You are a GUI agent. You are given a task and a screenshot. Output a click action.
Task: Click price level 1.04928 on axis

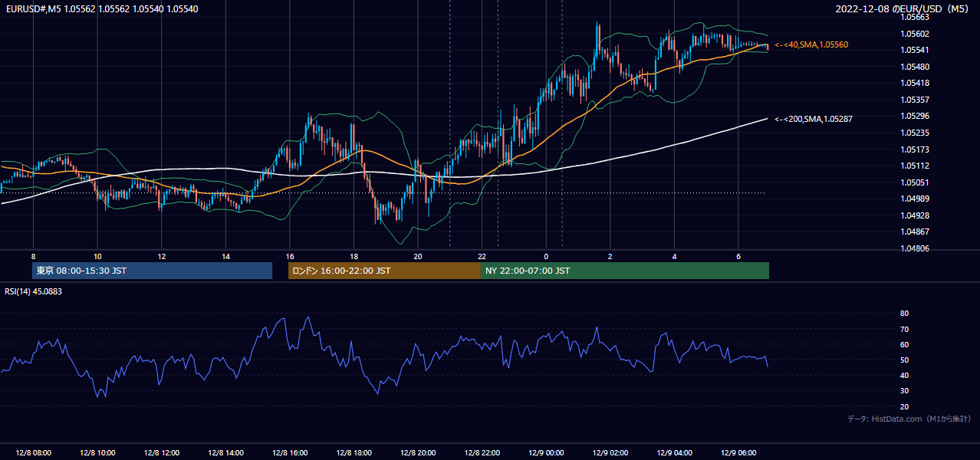[x=913, y=215]
